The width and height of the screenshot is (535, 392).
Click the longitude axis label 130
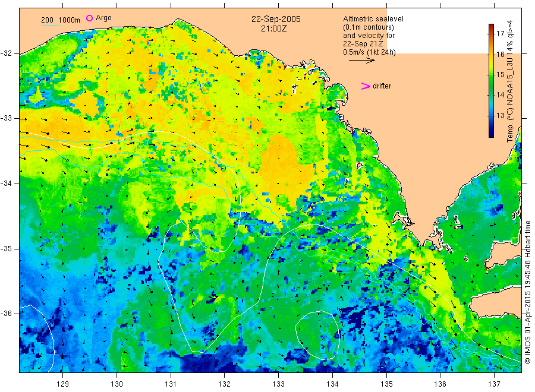117,384
